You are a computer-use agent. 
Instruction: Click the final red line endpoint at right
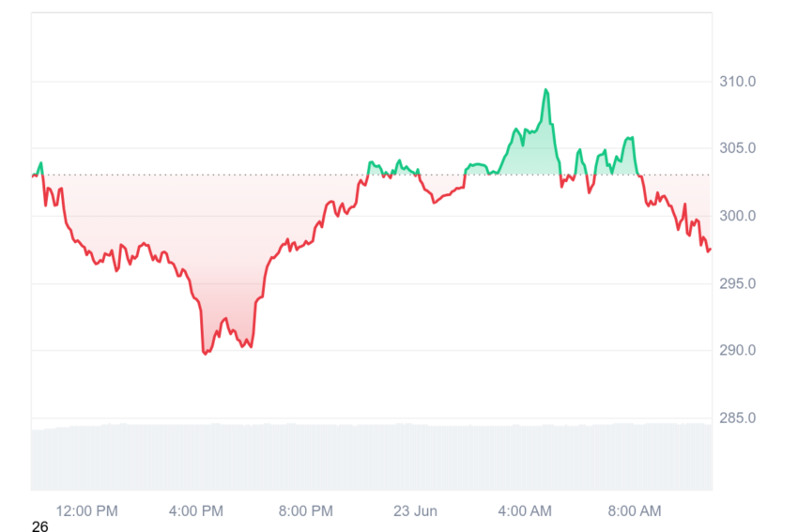pyautogui.click(x=709, y=250)
